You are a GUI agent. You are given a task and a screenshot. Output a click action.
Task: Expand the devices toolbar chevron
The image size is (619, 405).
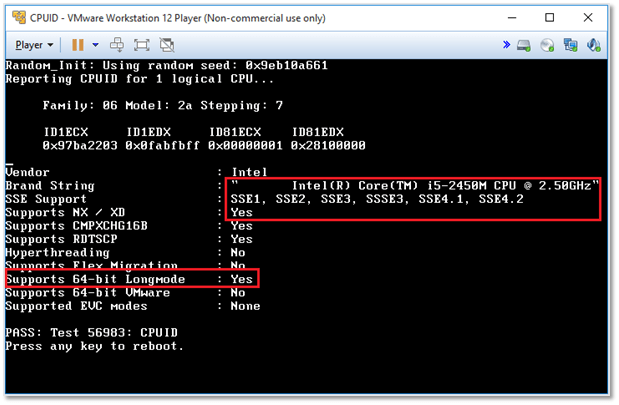click(x=506, y=45)
